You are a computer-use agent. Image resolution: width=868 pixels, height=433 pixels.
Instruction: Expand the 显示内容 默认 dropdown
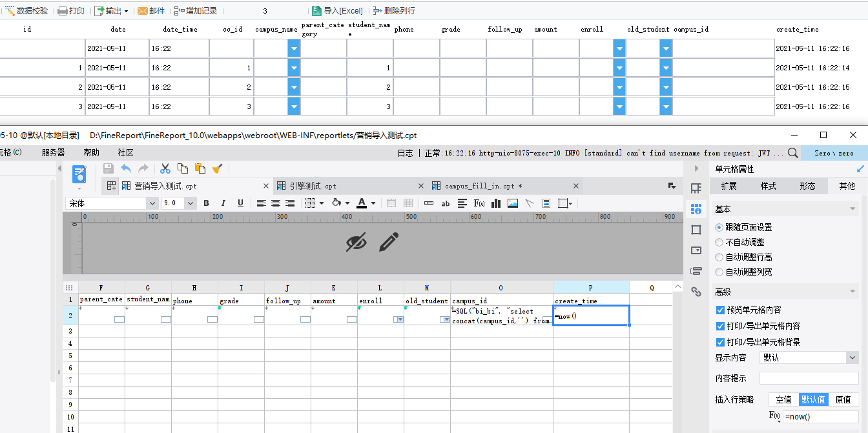point(809,357)
